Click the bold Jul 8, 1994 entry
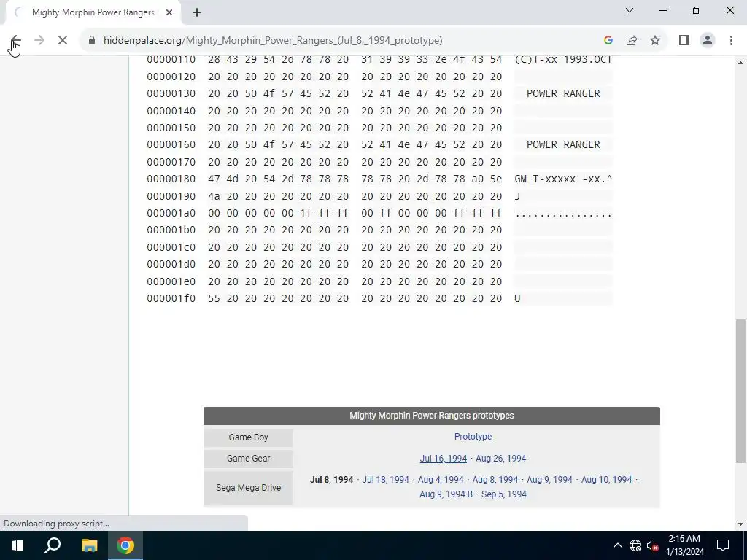The image size is (747, 560). click(332, 480)
